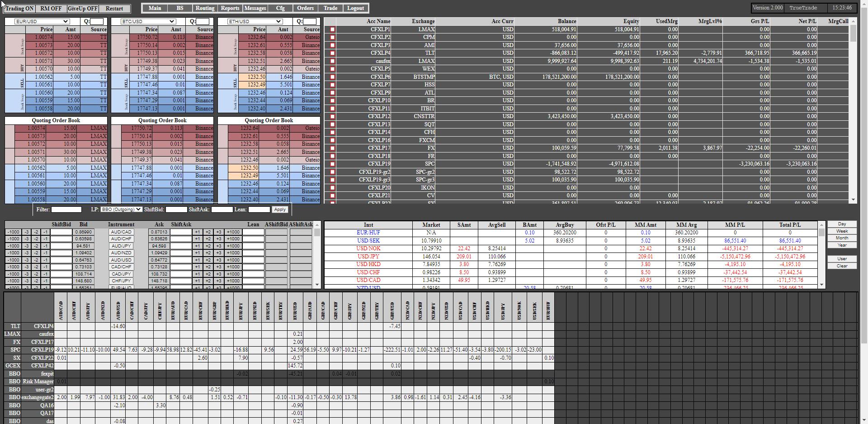Click the EUR/HUF instrument in the positions table
The height and width of the screenshot is (424, 868).
(368, 233)
